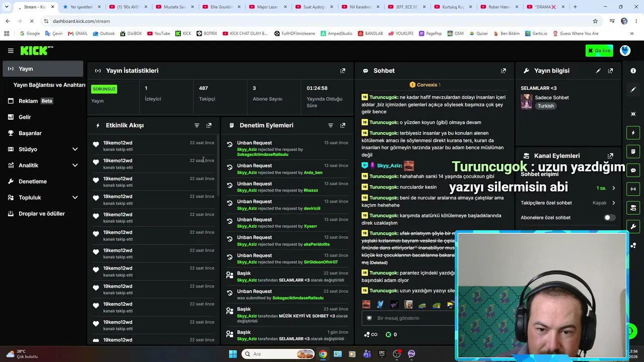Open Arda_ben user link in Unban Request
This screenshot has height=362, width=644.
pos(313,172)
